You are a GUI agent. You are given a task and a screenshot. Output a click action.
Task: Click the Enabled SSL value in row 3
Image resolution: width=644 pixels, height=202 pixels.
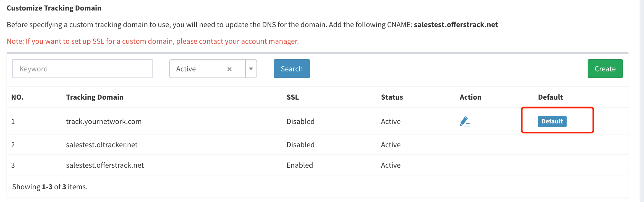click(300, 165)
